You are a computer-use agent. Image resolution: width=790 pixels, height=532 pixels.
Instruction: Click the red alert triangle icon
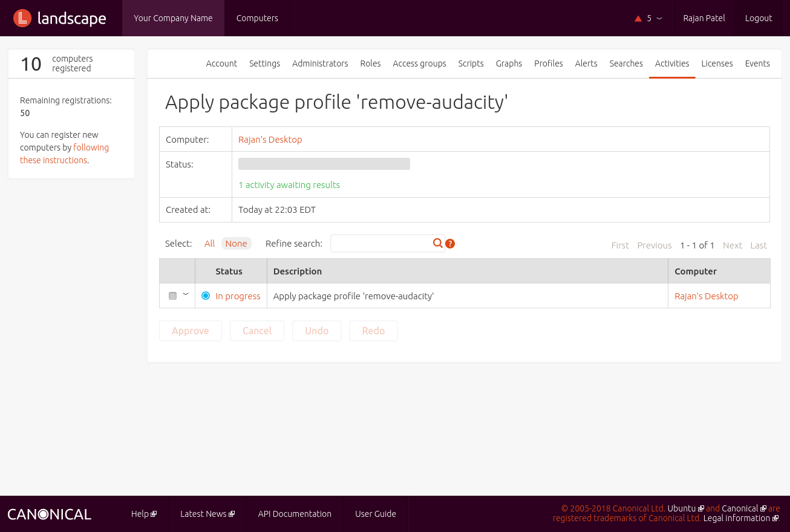[638, 19]
